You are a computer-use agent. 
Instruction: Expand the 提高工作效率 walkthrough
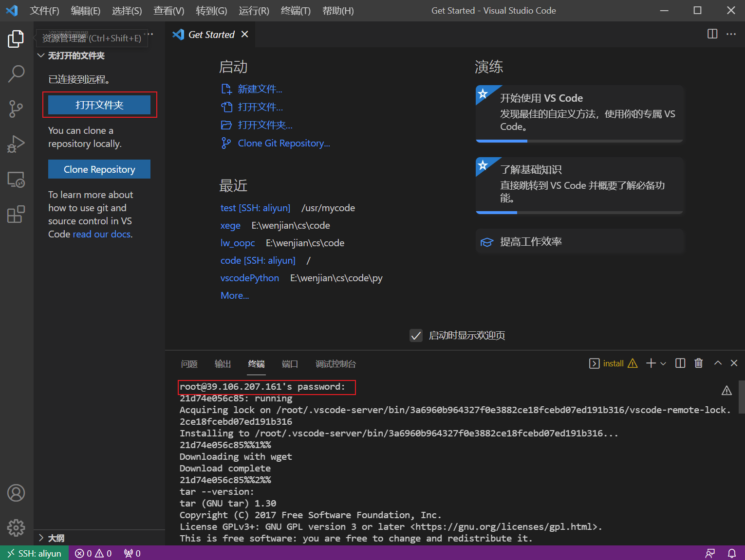[x=579, y=242]
